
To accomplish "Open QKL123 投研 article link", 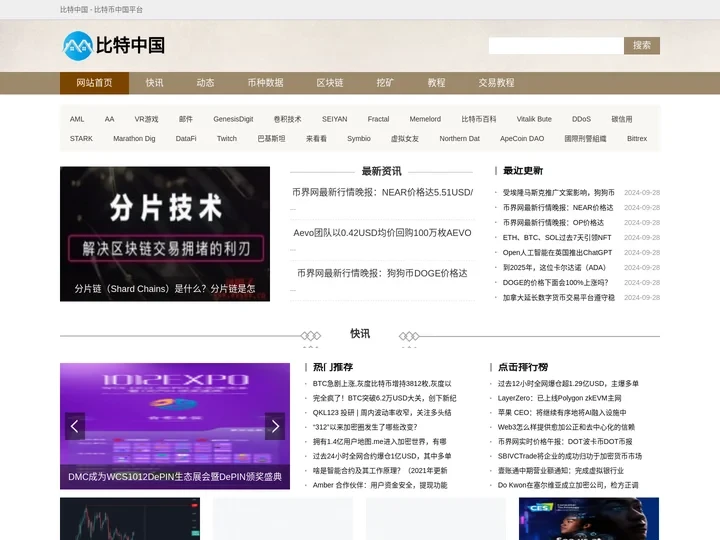I will pos(382,412).
